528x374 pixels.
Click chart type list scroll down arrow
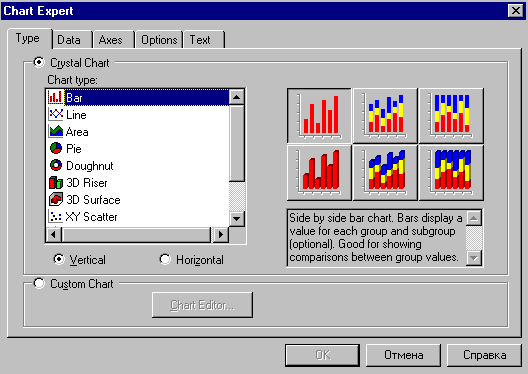pos(237,219)
